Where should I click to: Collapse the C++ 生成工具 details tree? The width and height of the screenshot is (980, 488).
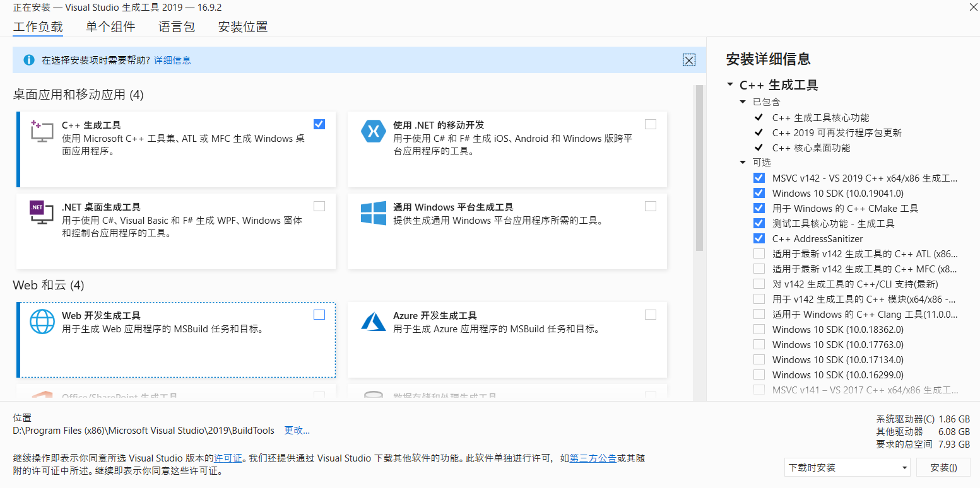[x=730, y=84]
